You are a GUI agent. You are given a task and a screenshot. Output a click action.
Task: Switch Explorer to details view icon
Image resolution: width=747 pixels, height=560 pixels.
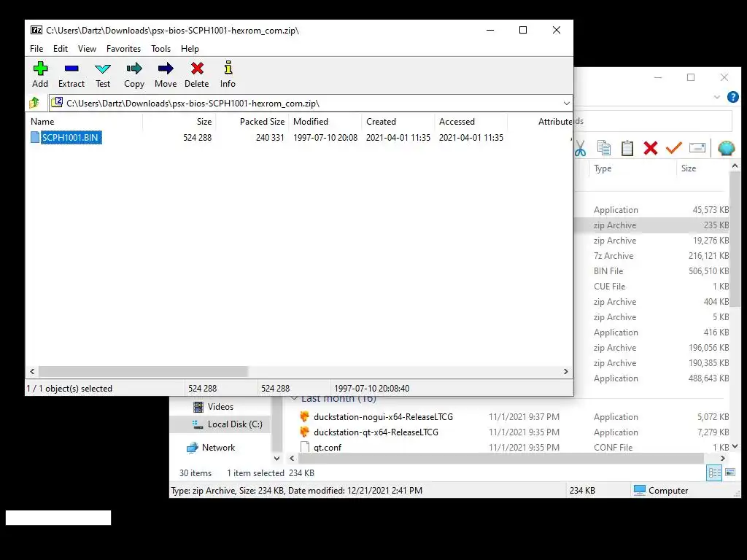tap(714, 472)
